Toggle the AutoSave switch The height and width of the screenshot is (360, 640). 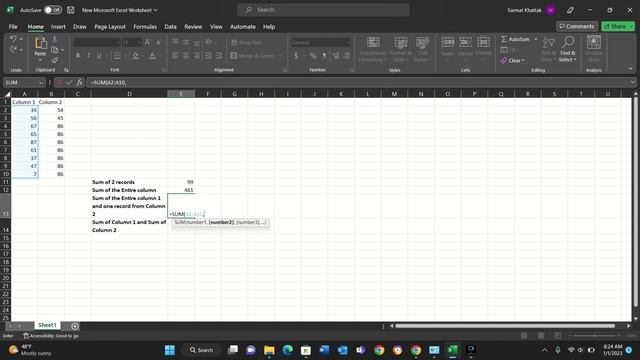(x=53, y=10)
